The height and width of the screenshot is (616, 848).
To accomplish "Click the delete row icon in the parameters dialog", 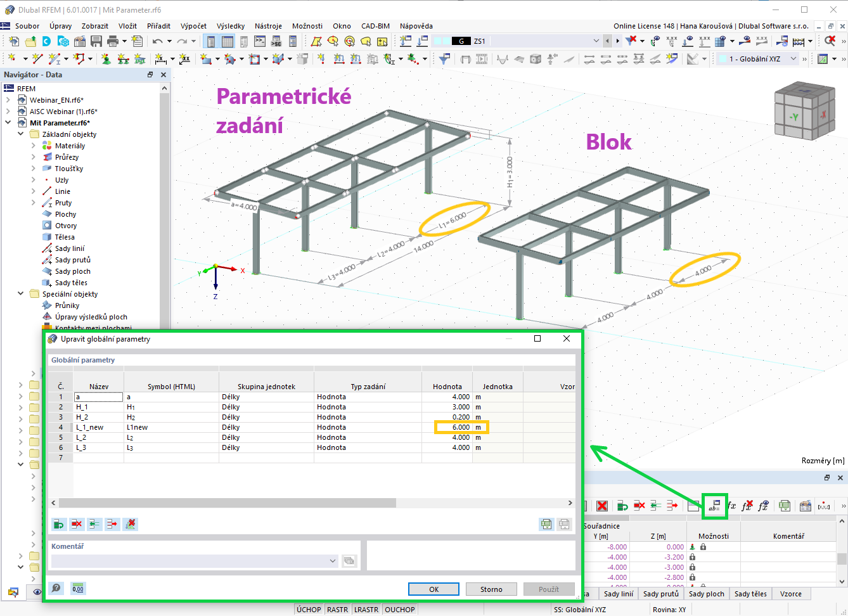I will coord(77,524).
